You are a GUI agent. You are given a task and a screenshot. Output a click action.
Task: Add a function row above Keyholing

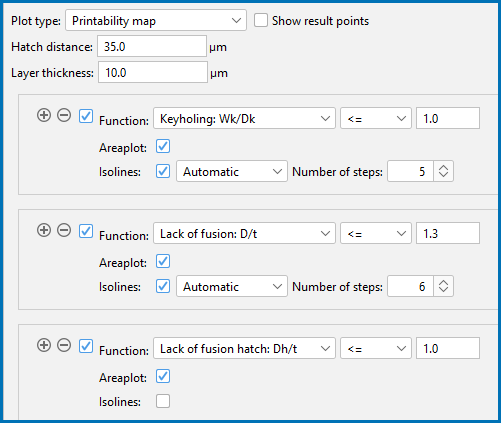coord(44,115)
